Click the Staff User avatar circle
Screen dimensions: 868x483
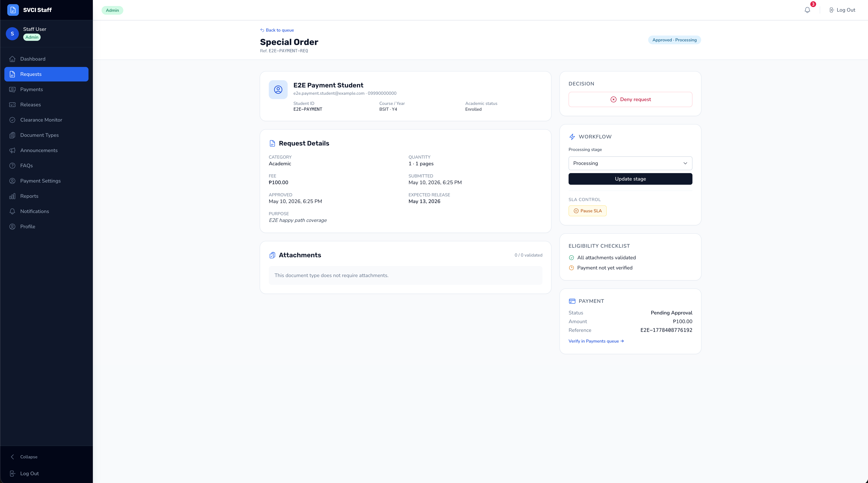(13, 34)
